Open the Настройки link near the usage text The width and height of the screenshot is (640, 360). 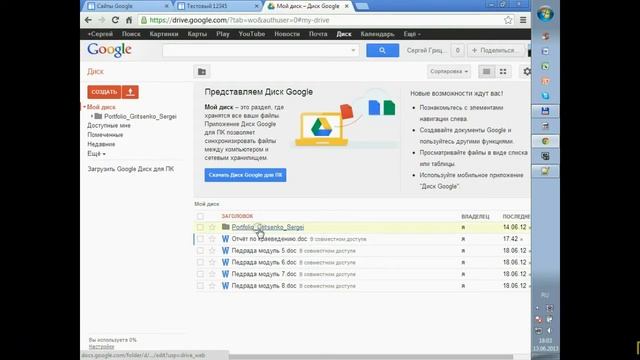click(102, 347)
